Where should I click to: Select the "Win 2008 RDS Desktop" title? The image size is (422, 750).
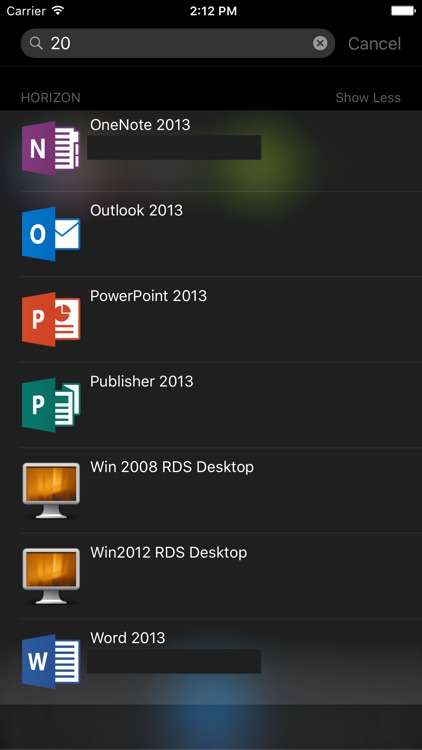coord(172,467)
